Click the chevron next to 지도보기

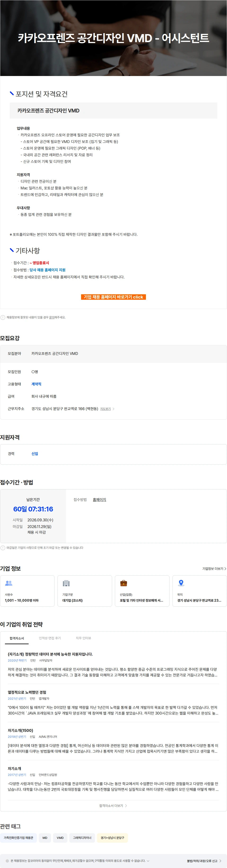(x=113, y=409)
